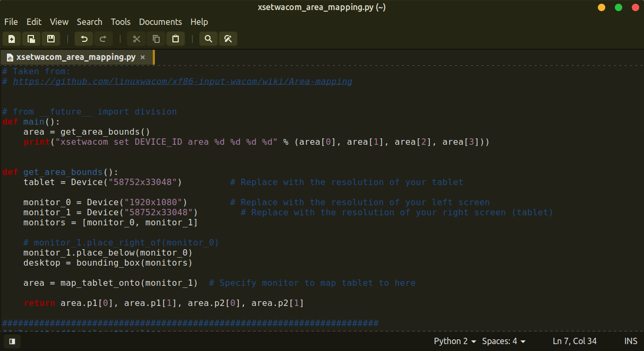The width and height of the screenshot is (644, 351).
Task: Paste using the clipboard icon
Action: point(176,39)
